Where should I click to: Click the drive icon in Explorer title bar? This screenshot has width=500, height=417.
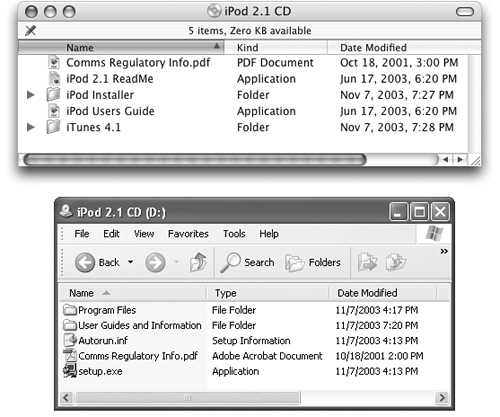(x=66, y=211)
